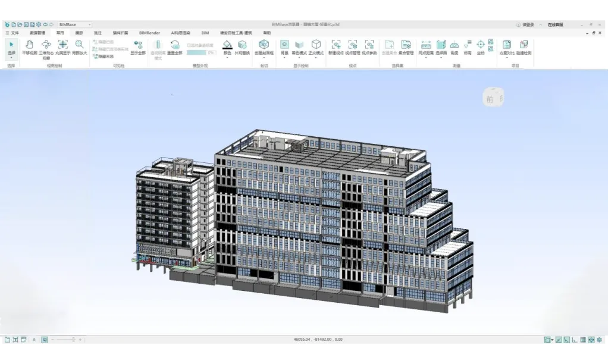Toggle the 正交模式 orthographic view mode
This screenshot has height=364, width=608.
[316, 45]
